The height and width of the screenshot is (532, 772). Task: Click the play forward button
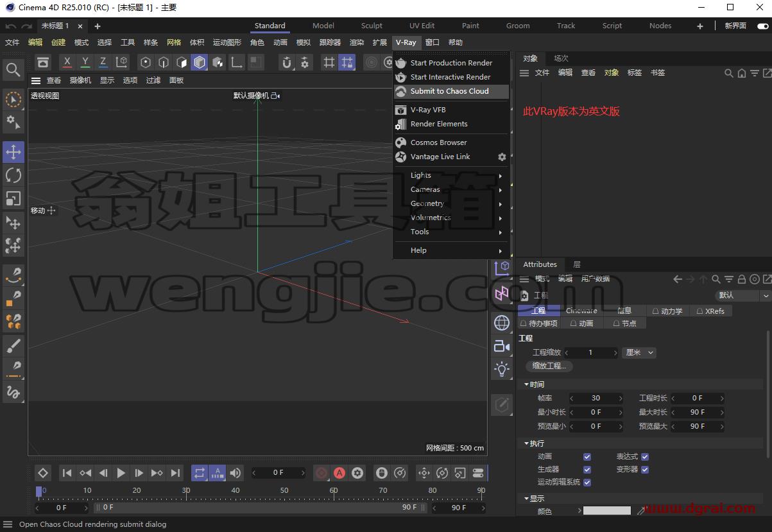click(x=121, y=473)
